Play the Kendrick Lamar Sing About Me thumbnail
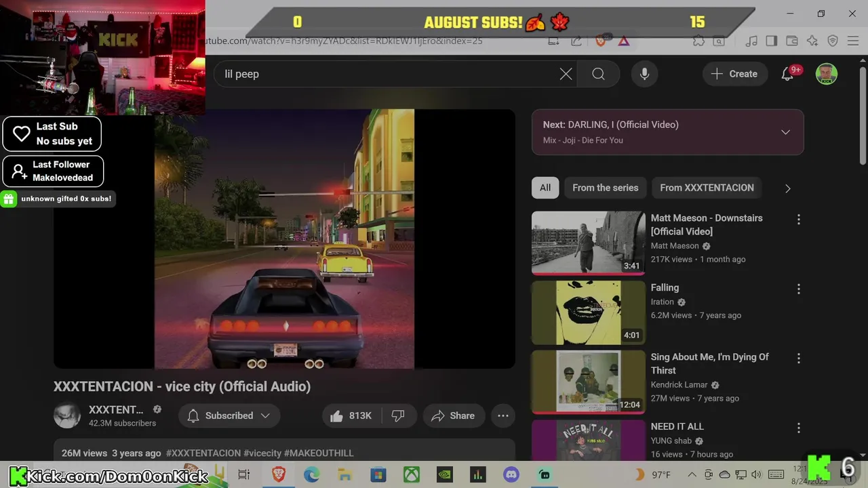 point(588,382)
